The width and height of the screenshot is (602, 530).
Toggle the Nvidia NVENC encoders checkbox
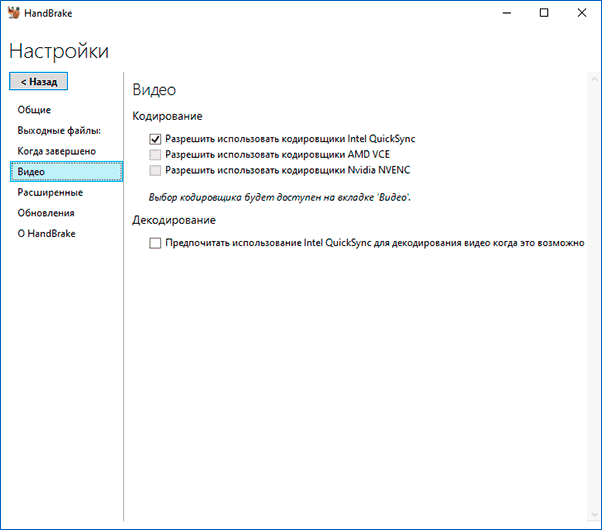coord(155,170)
